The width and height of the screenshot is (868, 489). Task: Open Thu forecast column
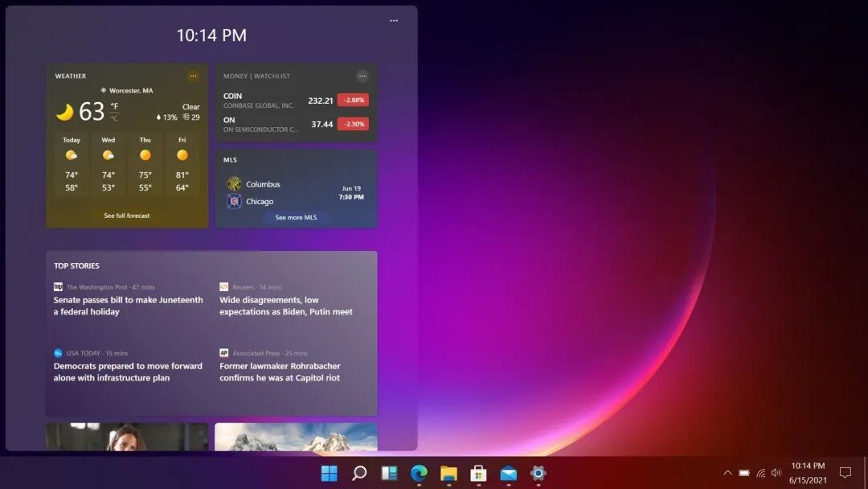tap(145, 165)
